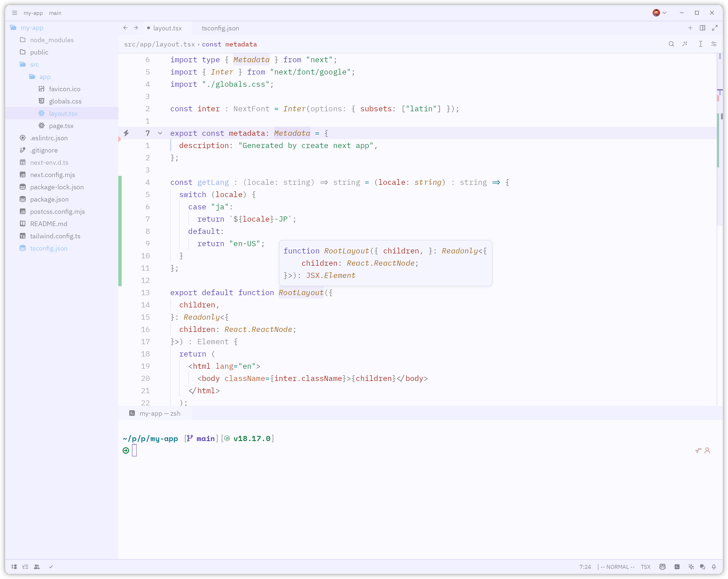Toggle the project panel icon in status bar
This screenshot has width=728, height=579.
14,567
